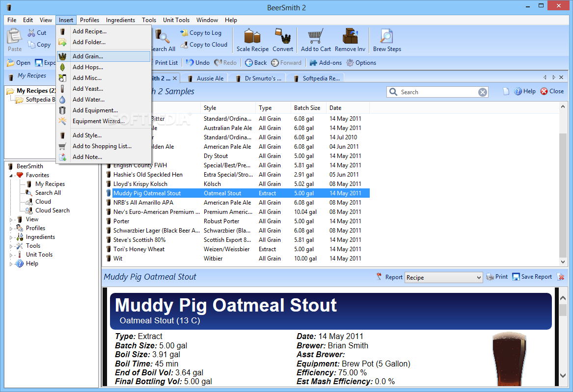Go Back using the toolbar arrow
Image resolution: width=573 pixels, height=392 pixels.
click(x=256, y=63)
